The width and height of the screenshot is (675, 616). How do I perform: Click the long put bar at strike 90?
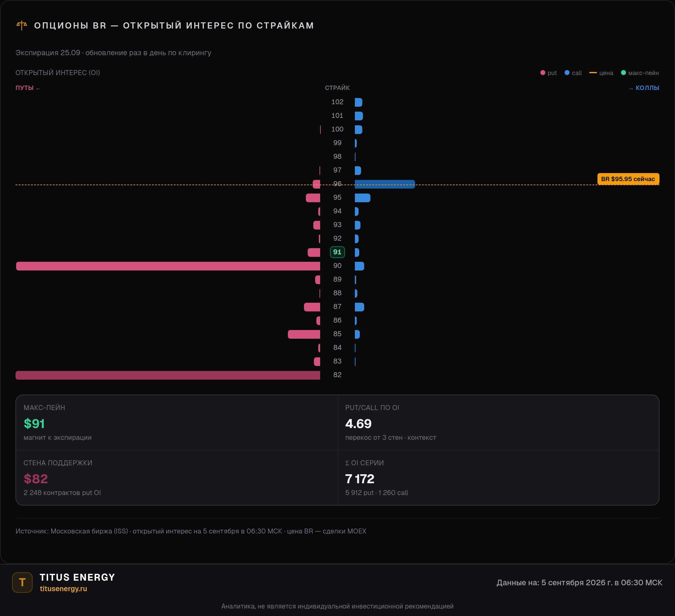pos(168,266)
